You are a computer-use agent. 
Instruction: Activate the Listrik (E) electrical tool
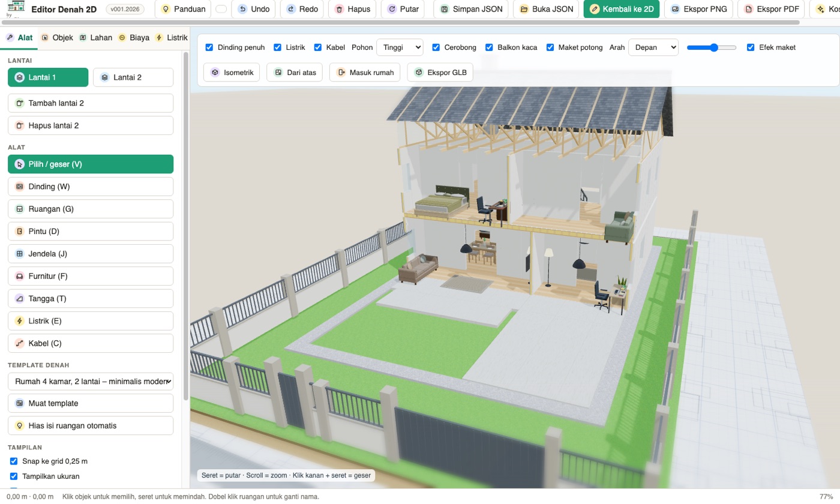tap(91, 321)
